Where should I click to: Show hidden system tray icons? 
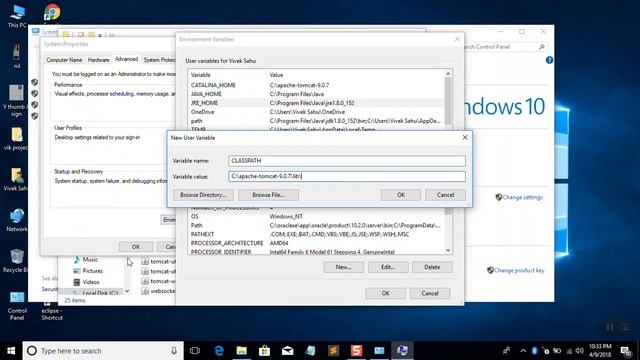(523, 351)
